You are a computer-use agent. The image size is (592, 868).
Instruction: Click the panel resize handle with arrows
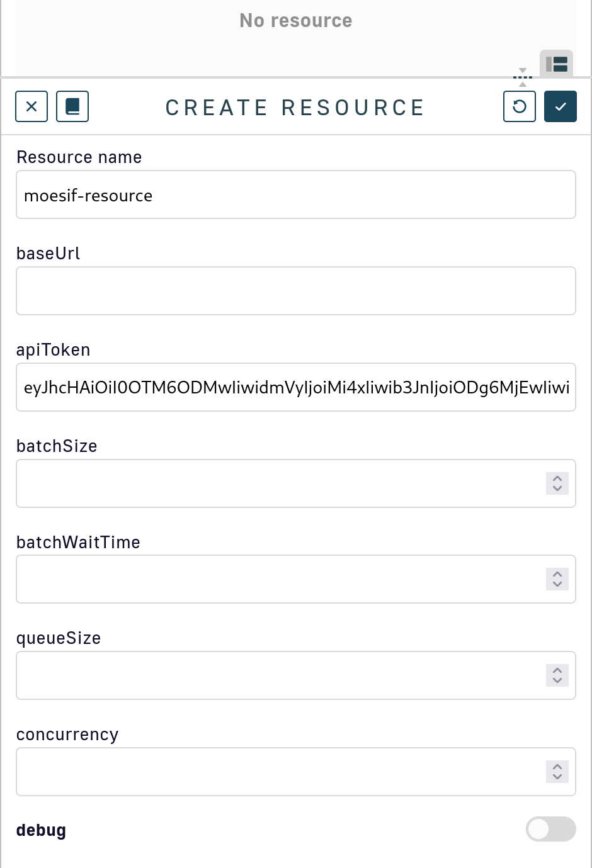[x=523, y=77]
